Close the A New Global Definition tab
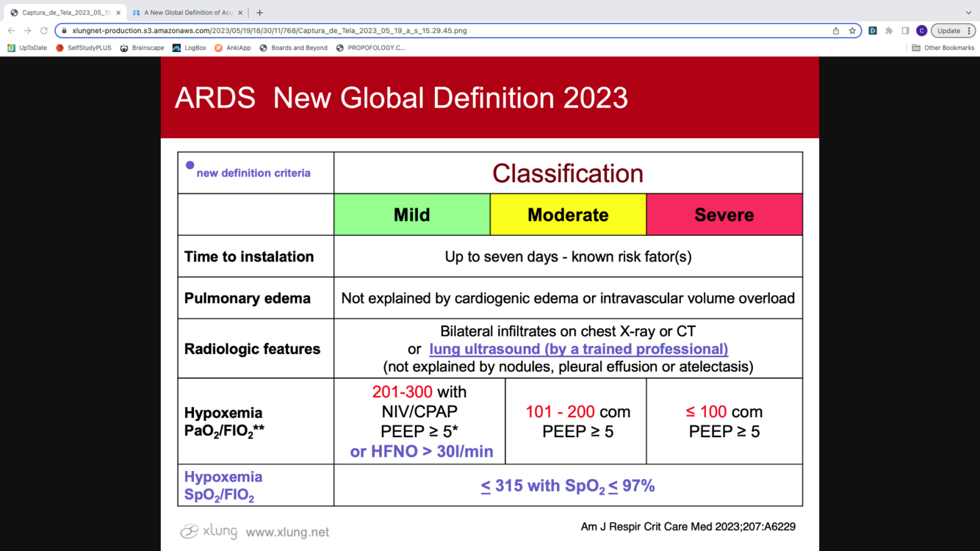Screen dimensions: 980x551 pyautogui.click(x=240, y=12)
